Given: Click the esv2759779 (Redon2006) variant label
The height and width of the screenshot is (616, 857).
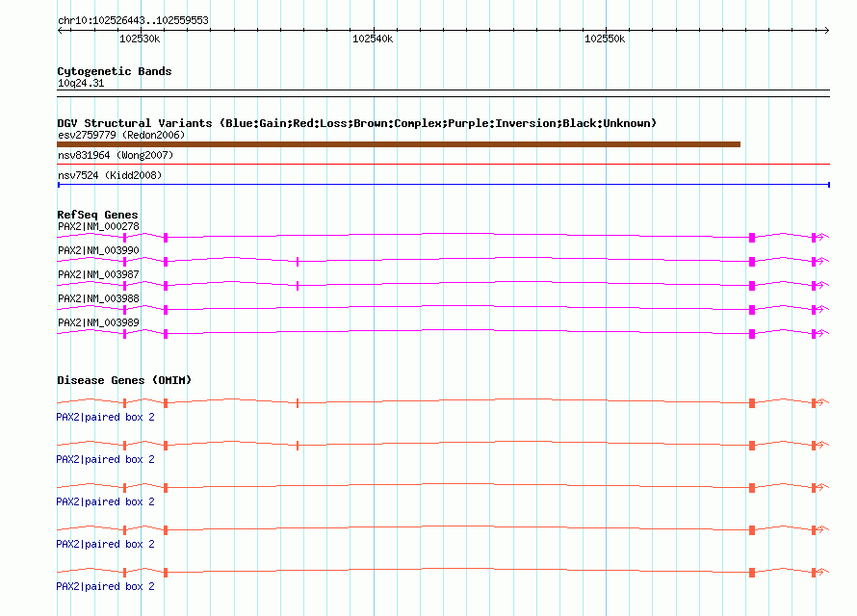Looking at the screenshot, I should click(x=121, y=135).
